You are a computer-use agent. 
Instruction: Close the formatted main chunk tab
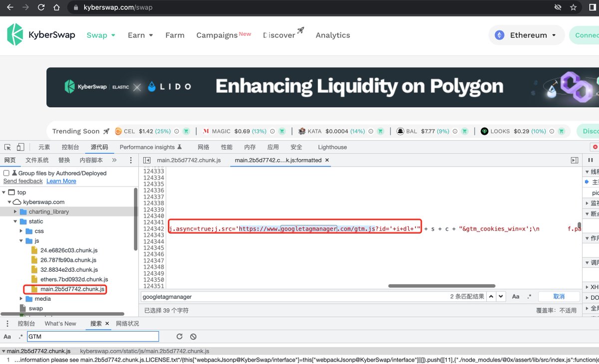coord(327,160)
